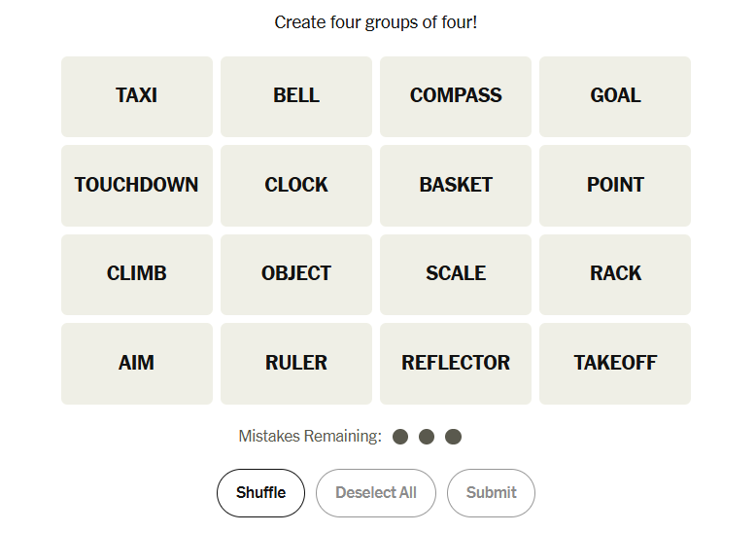Click the first mistakes remaining dot
The image size is (756, 533).
click(400, 437)
